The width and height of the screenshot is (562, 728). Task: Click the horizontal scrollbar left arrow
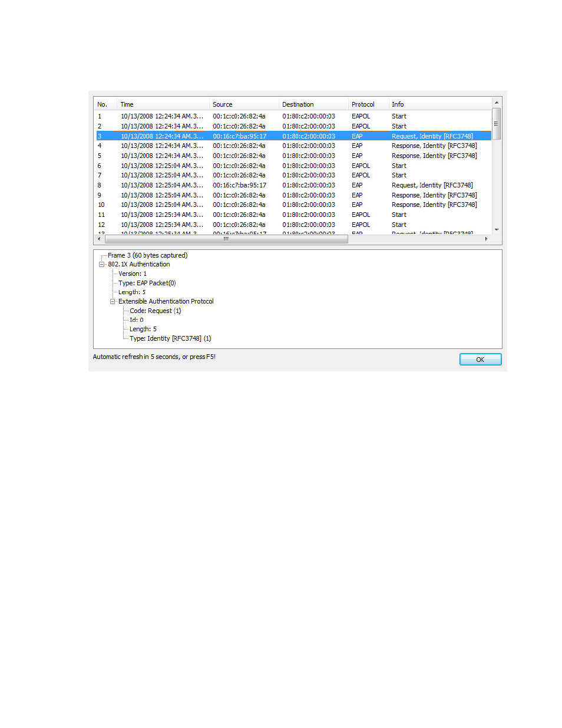99,239
